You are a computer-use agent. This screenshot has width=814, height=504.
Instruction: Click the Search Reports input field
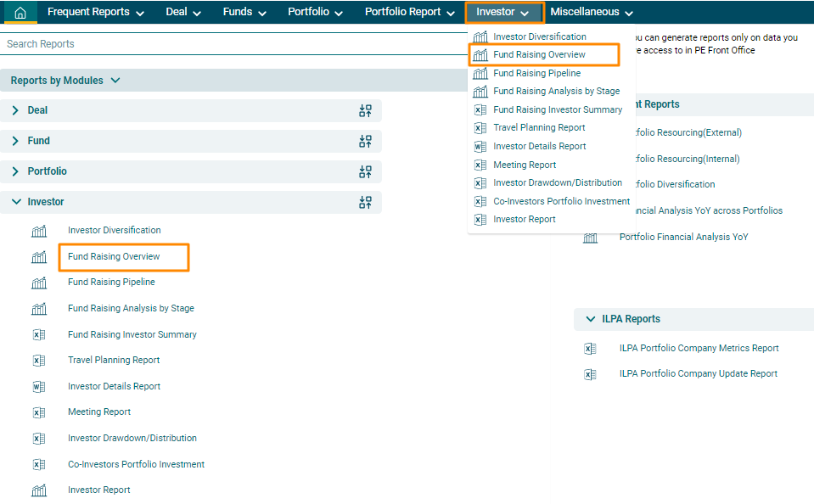tap(229, 44)
